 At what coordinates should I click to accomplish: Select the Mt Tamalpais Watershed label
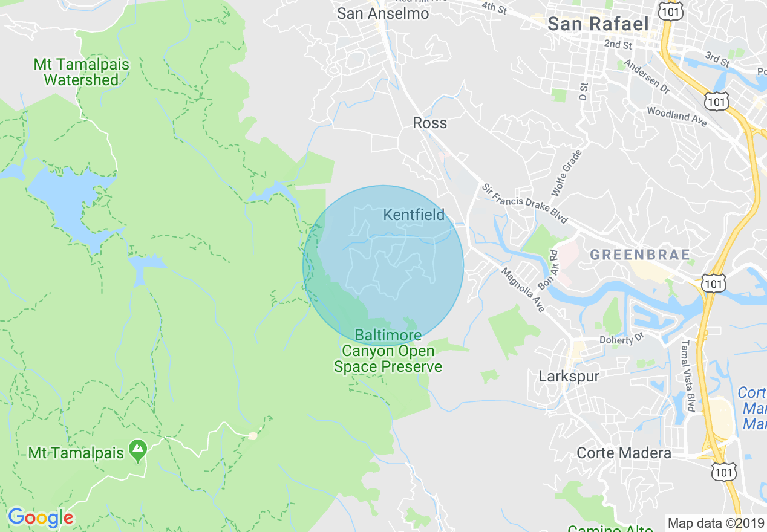tap(80, 72)
